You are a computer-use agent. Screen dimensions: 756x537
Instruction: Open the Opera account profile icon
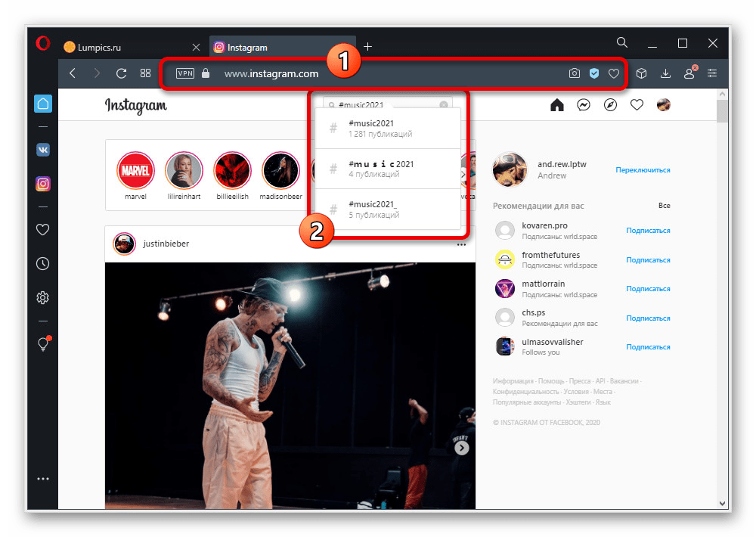689,73
